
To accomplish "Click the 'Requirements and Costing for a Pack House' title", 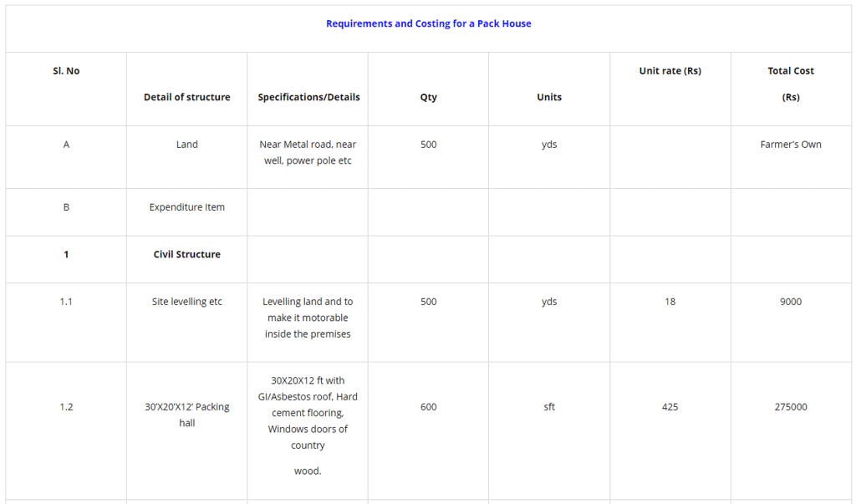I will click(x=428, y=23).
